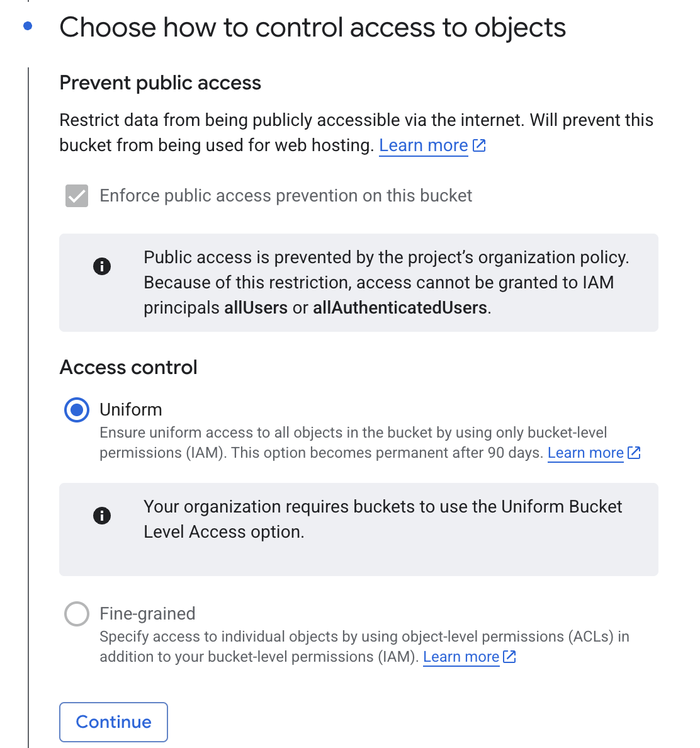This screenshot has height=748, width=700.
Task: Click the 'Uniform' option label text
Action: tap(131, 410)
